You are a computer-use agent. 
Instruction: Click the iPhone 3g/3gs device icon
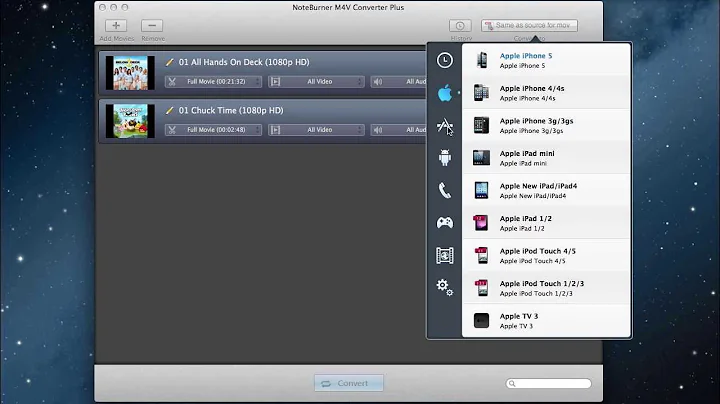[x=481, y=125]
